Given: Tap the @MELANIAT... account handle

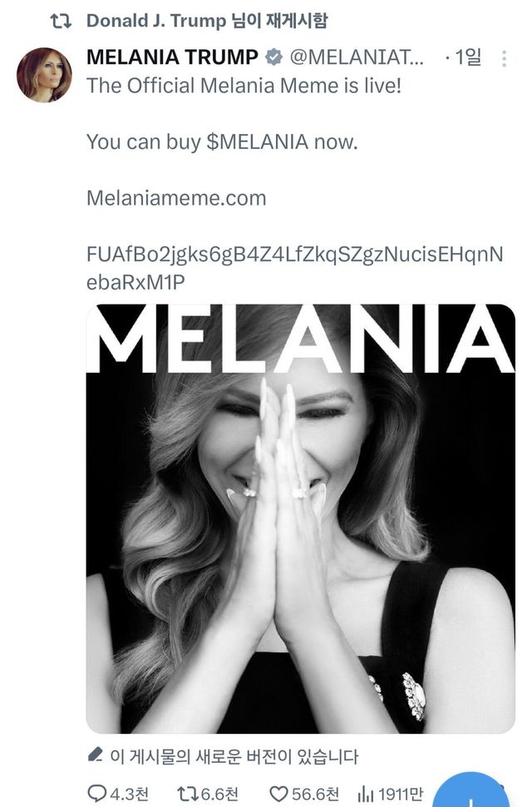Looking at the screenshot, I should tap(356, 57).
